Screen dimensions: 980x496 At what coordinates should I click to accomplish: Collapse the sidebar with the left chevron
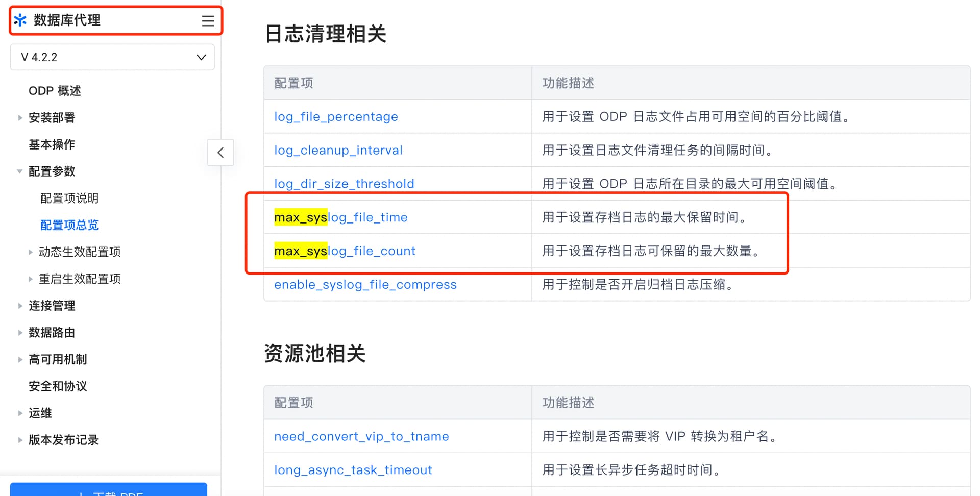(x=220, y=152)
